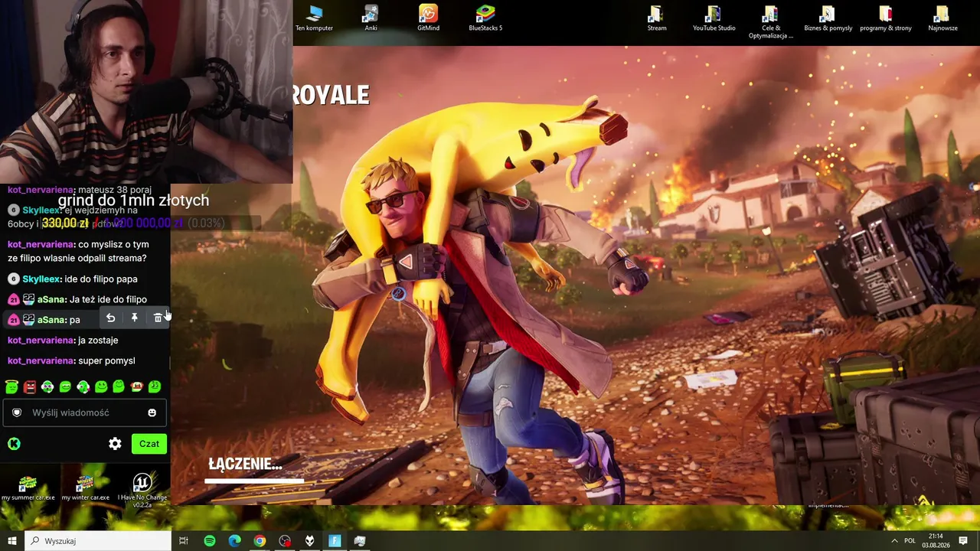Click the green Kick logo icon

pos(14,444)
